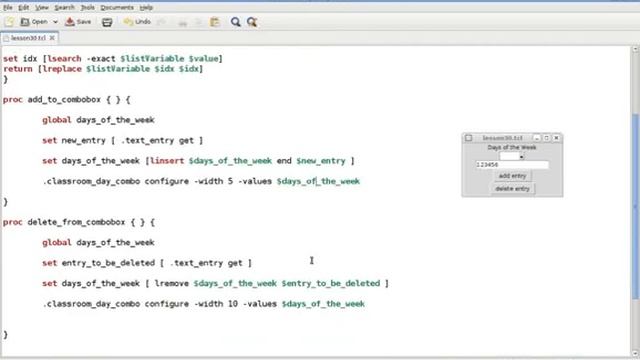Undo the last edit with the Undo button
This screenshot has width=640, height=360.
(x=137, y=22)
